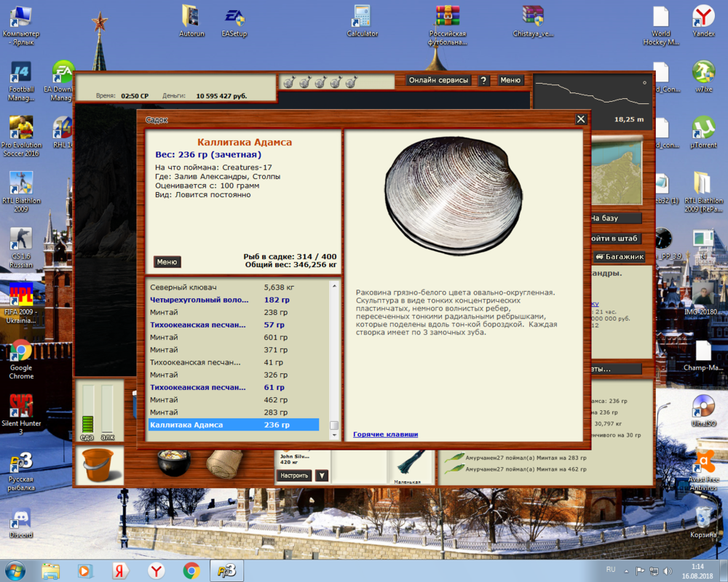
Task: Open Windows Start menu
Action: tap(15, 570)
